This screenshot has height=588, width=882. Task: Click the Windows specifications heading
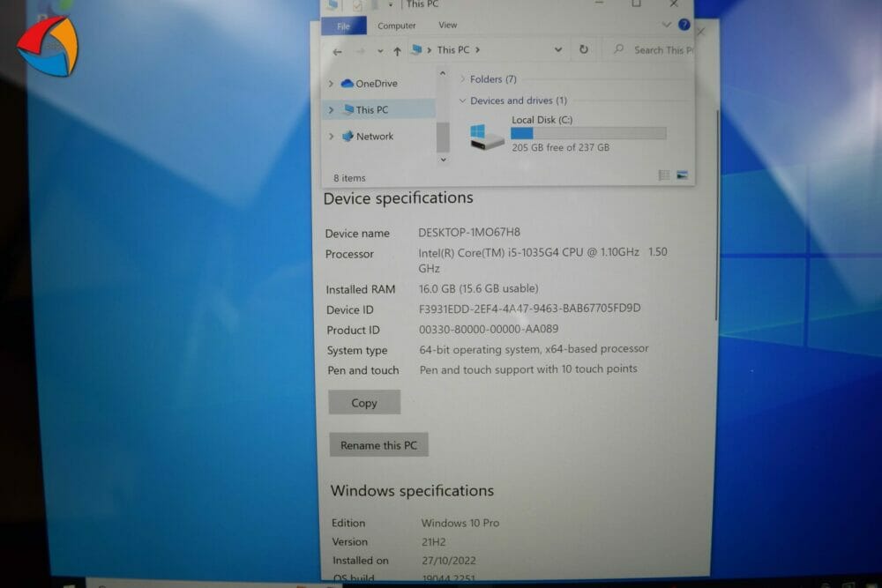(x=412, y=491)
